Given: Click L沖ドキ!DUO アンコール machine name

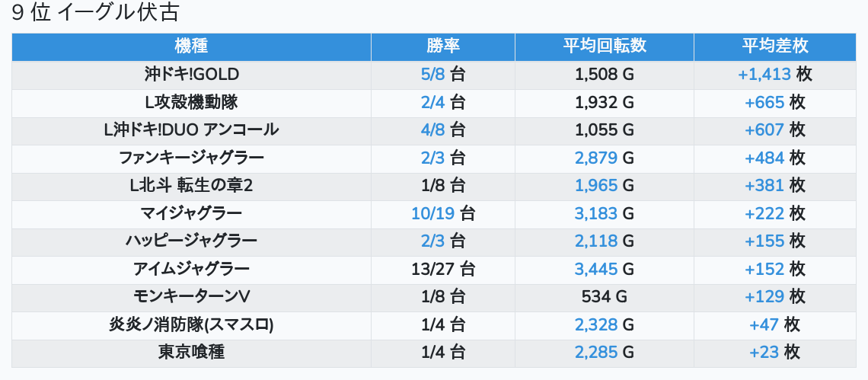Looking at the screenshot, I should tap(191, 130).
